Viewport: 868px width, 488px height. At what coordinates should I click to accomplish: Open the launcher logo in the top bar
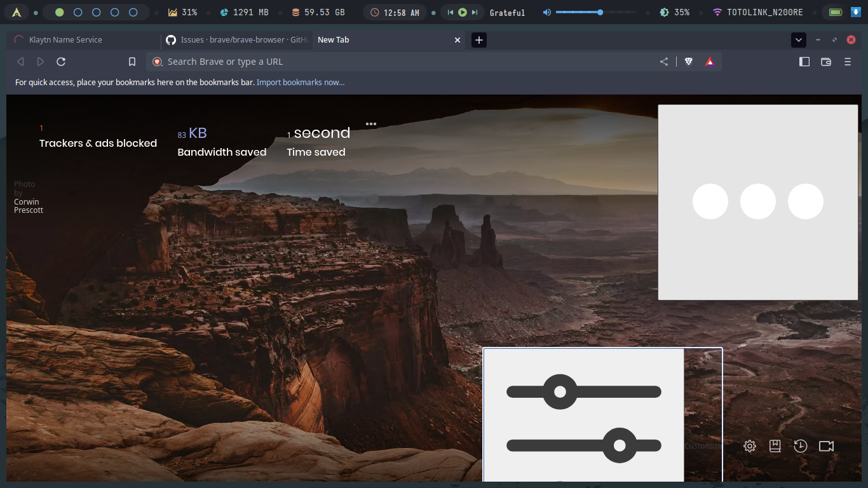[17, 12]
